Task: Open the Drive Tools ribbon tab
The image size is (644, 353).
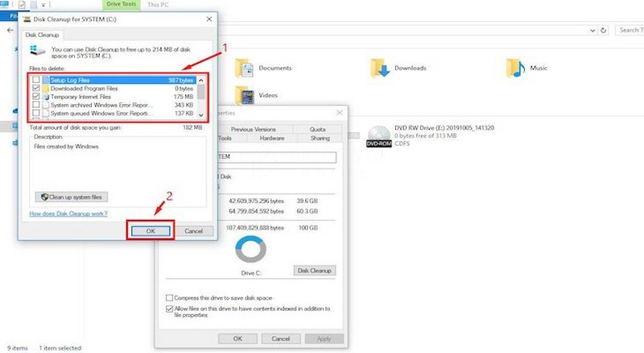Action: (x=122, y=4)
